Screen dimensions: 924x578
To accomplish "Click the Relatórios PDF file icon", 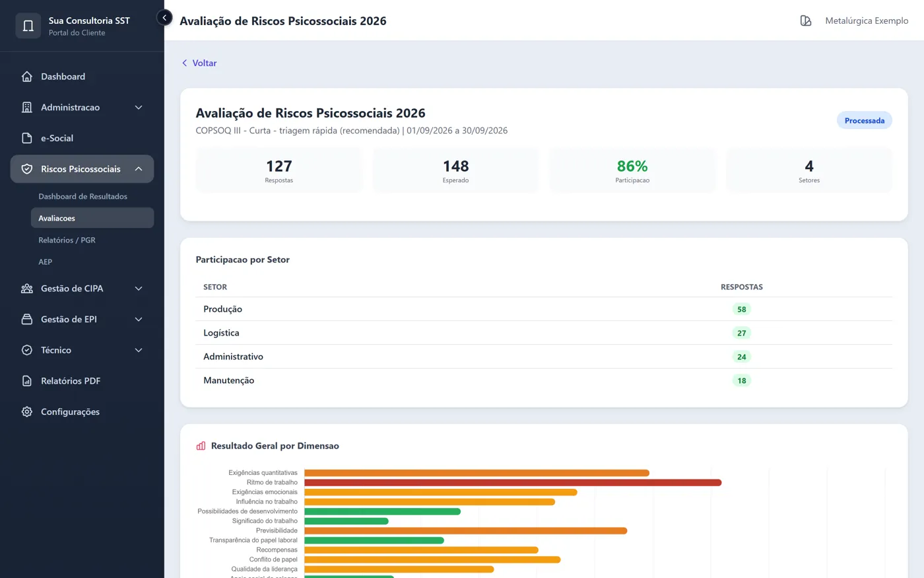I will [x=27, y=381].
